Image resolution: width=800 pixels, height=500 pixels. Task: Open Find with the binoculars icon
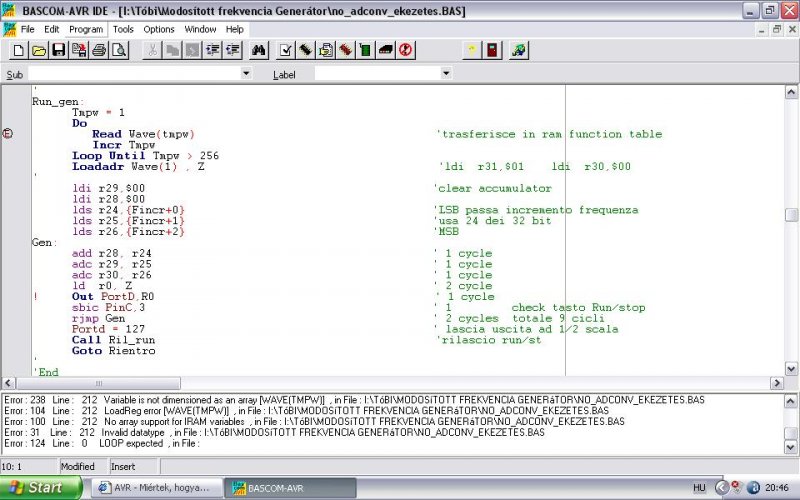pos(259,50)
